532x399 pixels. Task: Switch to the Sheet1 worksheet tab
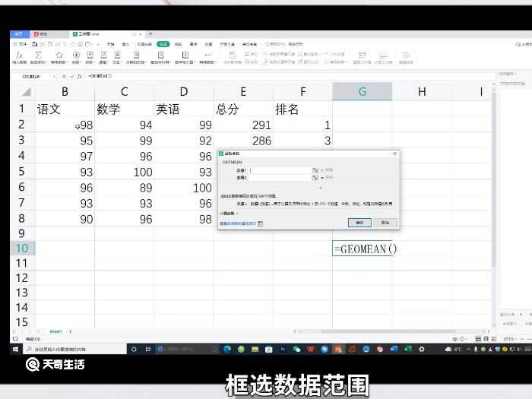pyautogui.click(x=55, y=331)
